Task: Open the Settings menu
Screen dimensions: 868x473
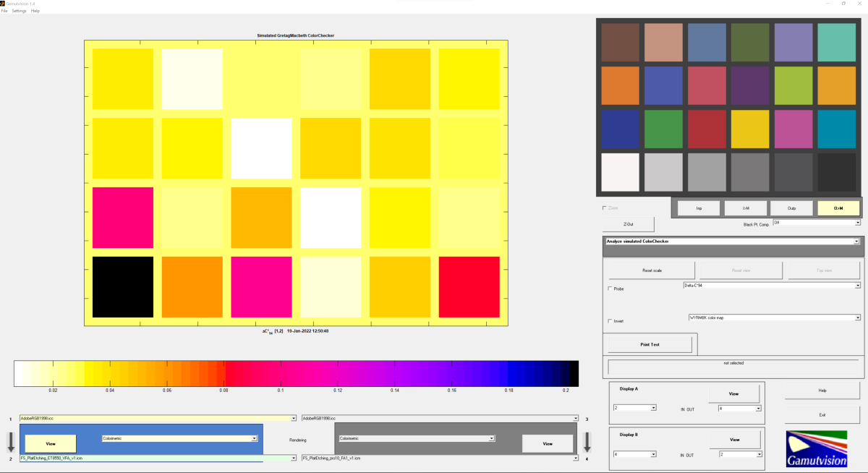Action: coord(19,11)
